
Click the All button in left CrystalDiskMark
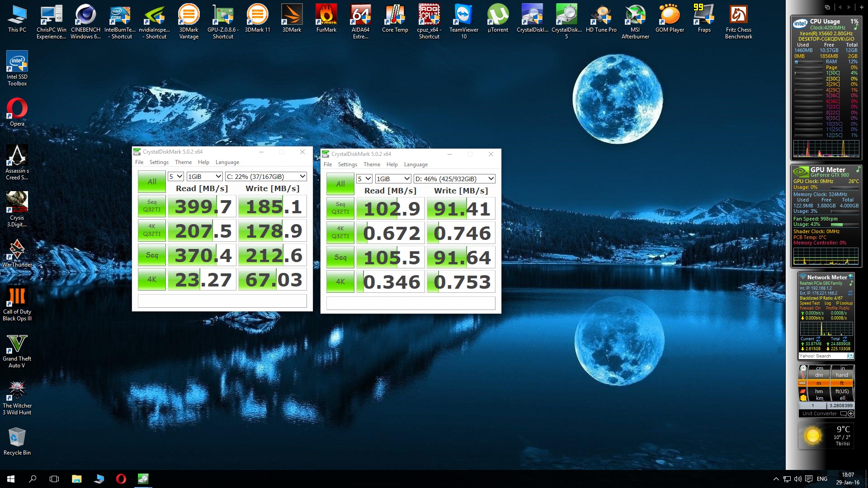coord(152,182)
